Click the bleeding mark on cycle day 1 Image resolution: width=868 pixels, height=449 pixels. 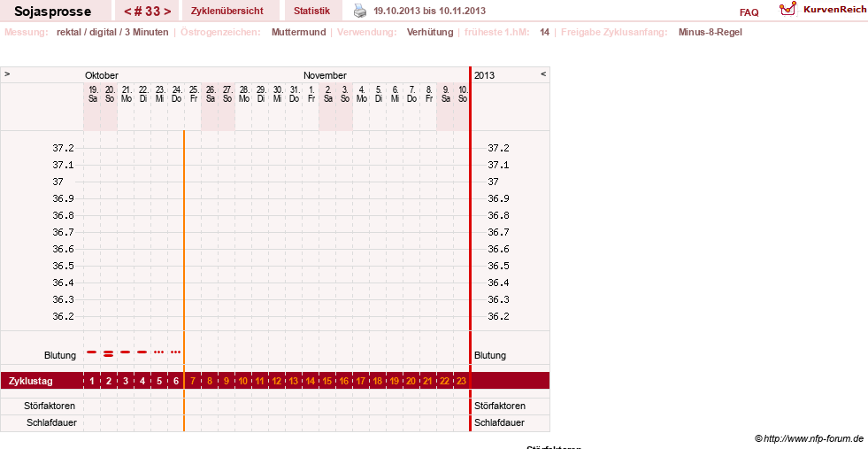click(92, 352)
